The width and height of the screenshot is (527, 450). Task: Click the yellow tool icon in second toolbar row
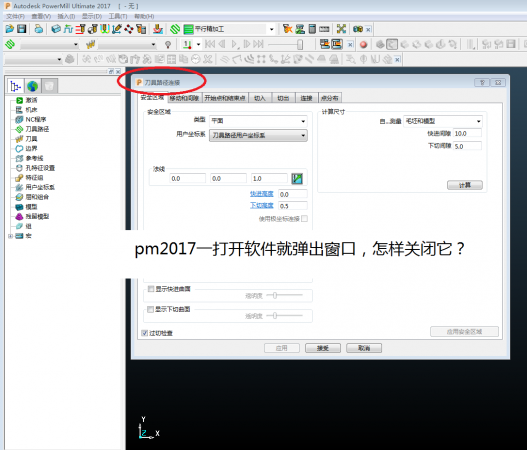point(90,44)
